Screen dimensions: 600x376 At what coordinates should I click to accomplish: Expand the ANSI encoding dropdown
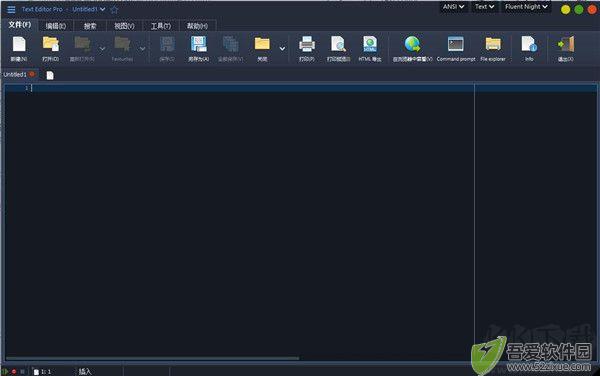[462, 7]
